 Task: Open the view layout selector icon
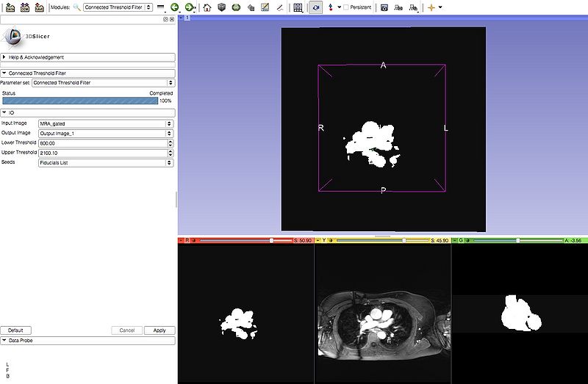click(297, 7)
